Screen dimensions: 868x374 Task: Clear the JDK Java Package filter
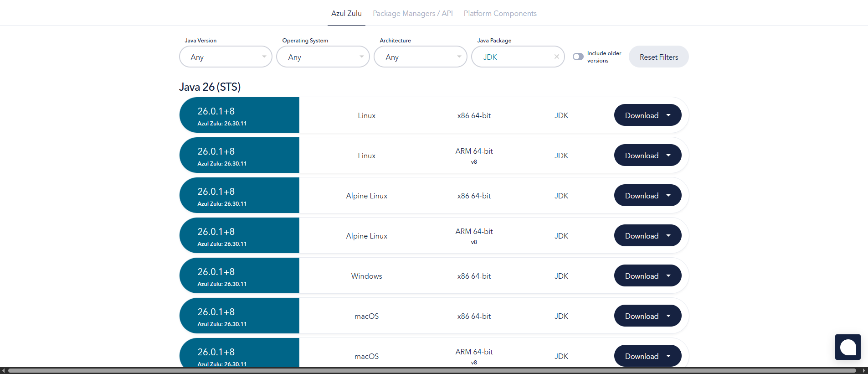pyautogui.click(x=557, y=57)
